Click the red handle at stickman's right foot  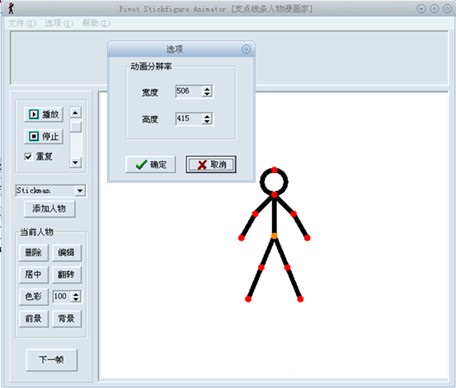(x=300, y=299)
